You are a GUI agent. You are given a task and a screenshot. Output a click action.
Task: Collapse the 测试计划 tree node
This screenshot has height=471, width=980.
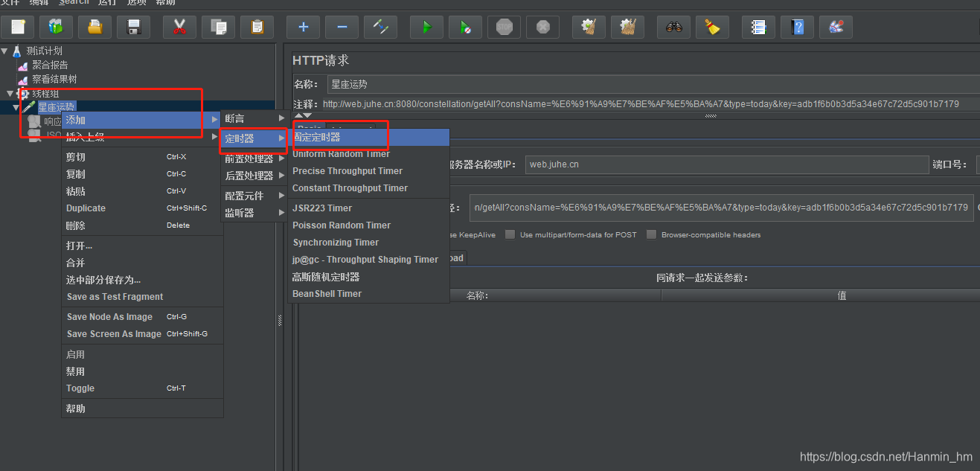4,51
